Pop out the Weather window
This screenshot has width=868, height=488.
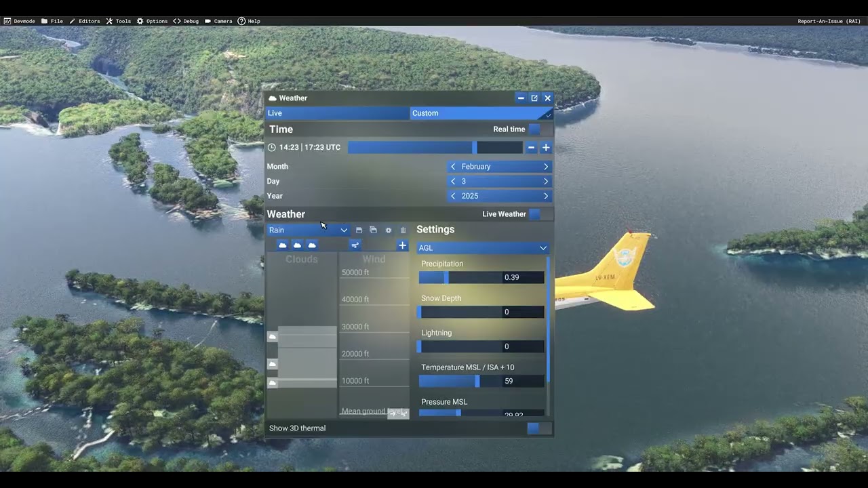pyautogui.click(x=534, y=98)
